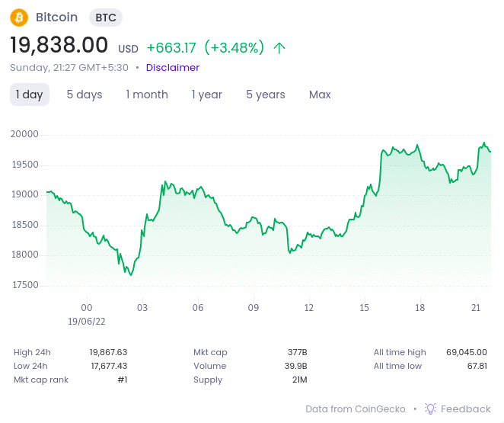Click the 18000 y-axis label
Screen dimensions: 504x423
25,255
